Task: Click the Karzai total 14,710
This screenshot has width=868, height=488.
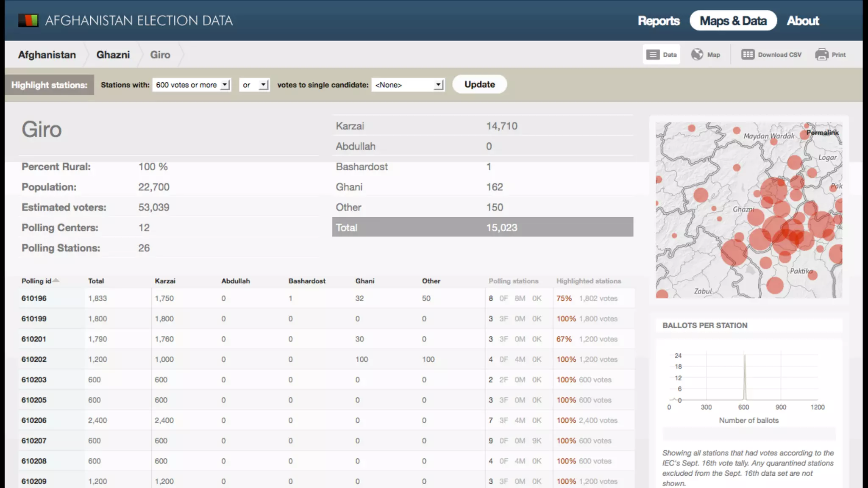Action: tap(501, 126)
